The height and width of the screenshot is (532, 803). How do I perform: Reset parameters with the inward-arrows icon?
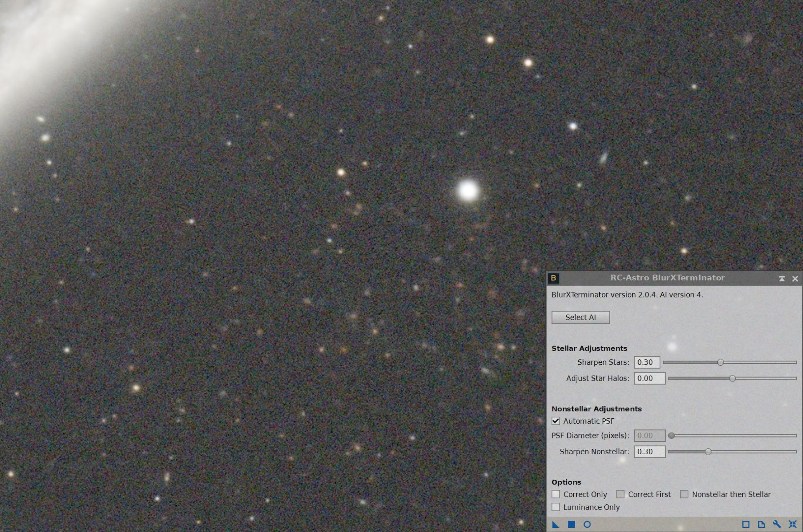793,524
